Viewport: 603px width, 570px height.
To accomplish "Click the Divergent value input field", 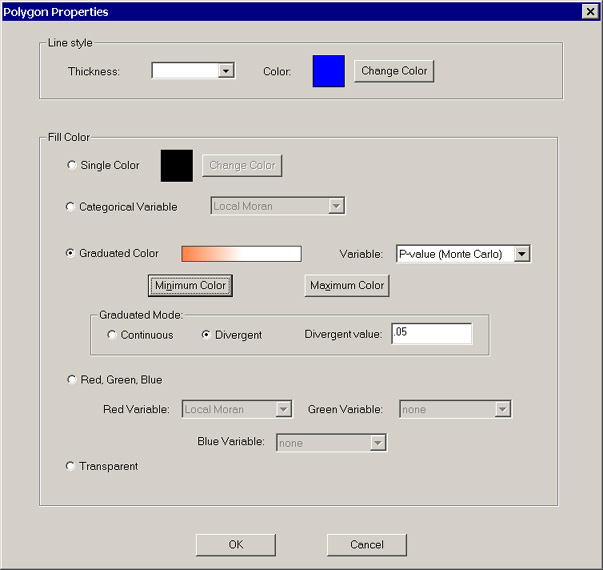I will pos(431,334).
